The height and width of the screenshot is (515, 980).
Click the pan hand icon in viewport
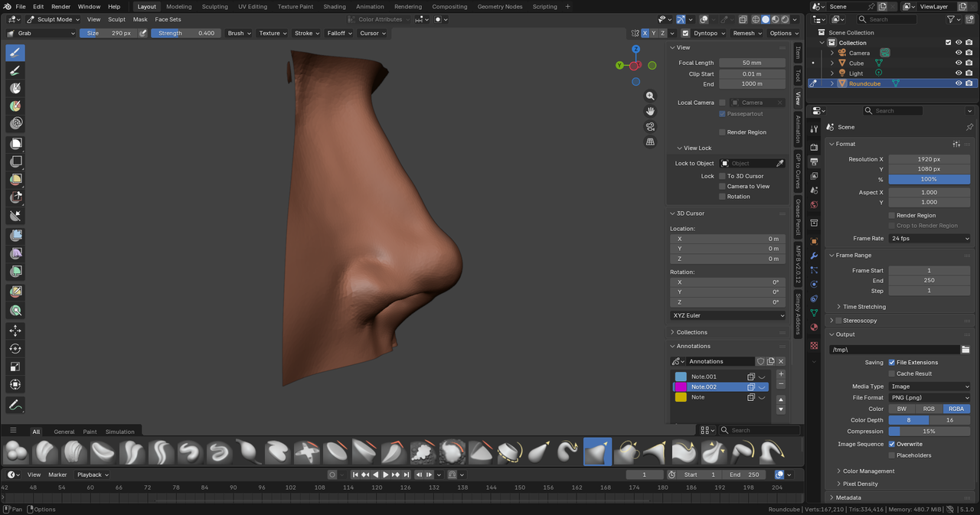point(650,111)
